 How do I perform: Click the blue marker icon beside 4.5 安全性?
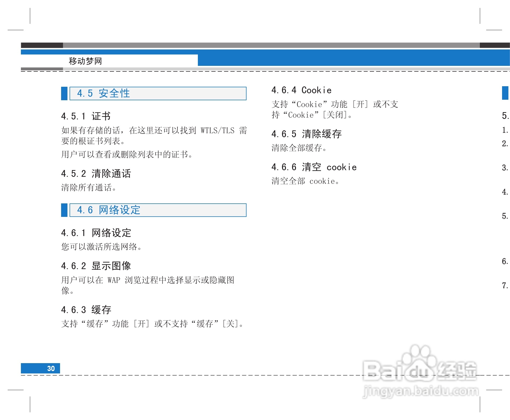coord(64,94)
